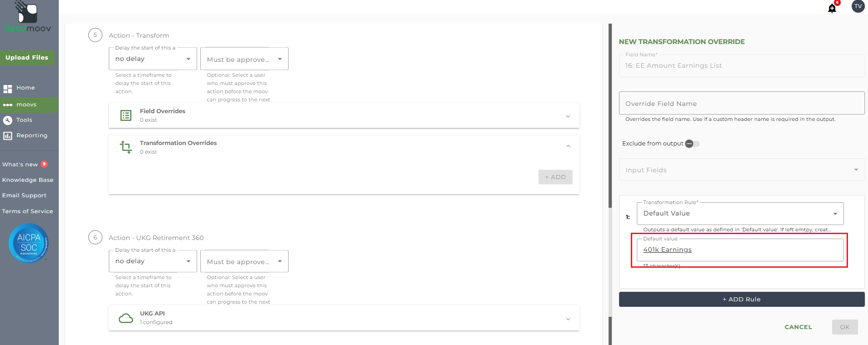The image size is (868, 345).
Task: Open the Knowledge Base link
Action: [x=28, y=180]
